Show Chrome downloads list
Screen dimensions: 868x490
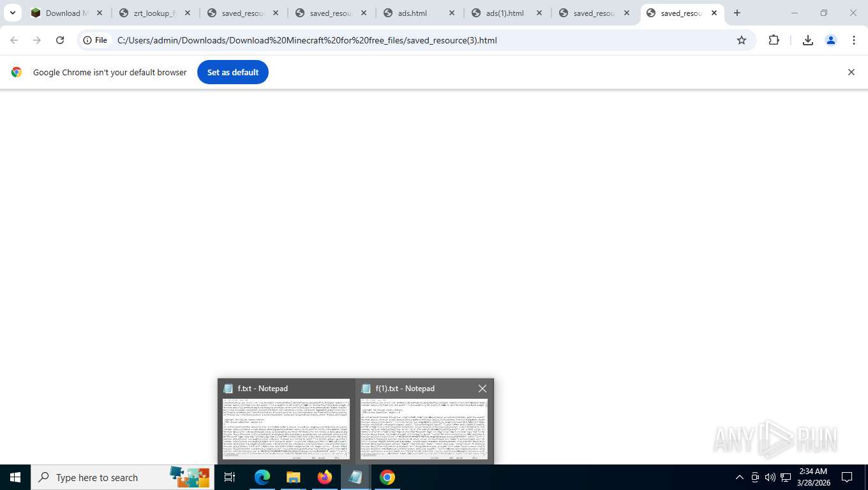807,40
